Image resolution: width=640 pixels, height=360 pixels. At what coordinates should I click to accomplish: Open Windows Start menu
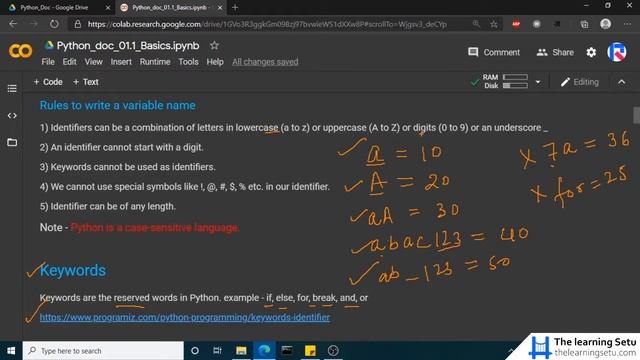tap(11, 351)
